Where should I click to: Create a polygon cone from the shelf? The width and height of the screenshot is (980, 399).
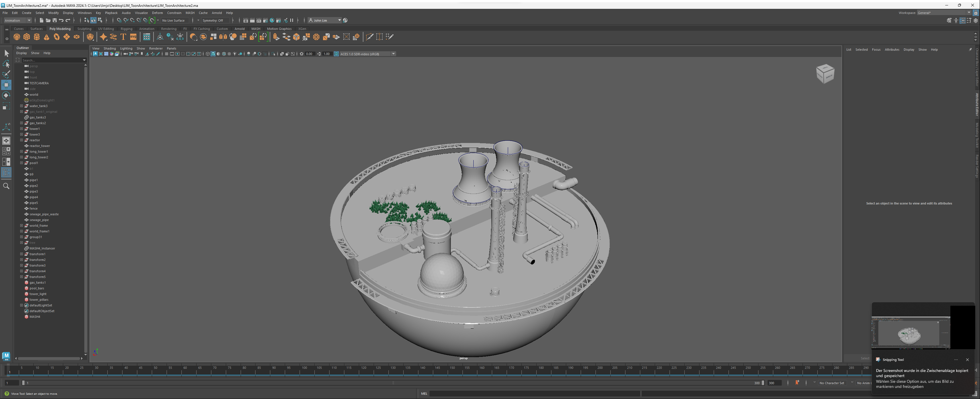(x=46, y=37)
